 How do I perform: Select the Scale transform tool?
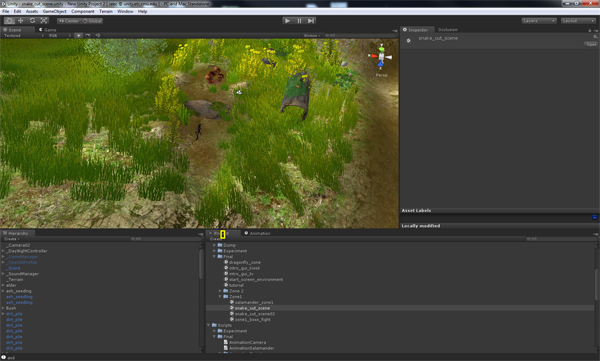(44, 21)
